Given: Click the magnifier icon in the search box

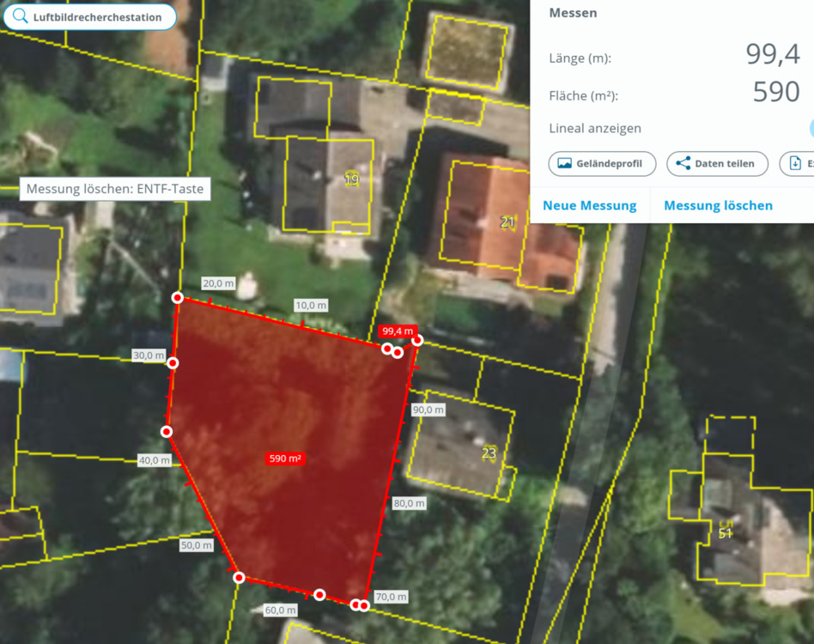Looking at the screenshot, I should point(20,17).
